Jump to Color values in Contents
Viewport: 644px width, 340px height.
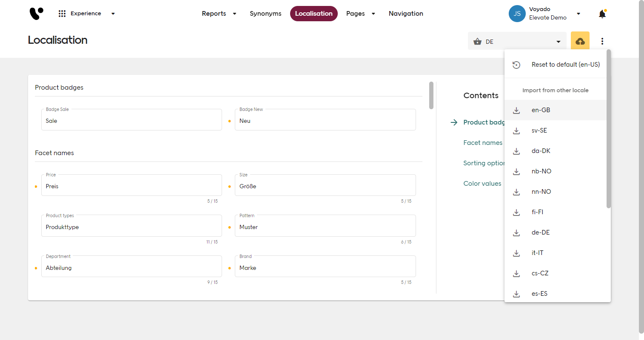482,184
